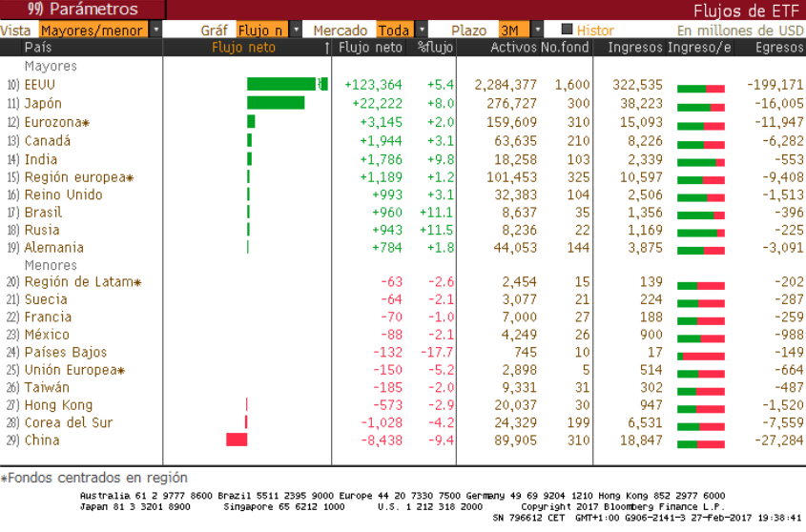The image size is (806, 532).
Task: Expand the Vista Mayores/menor dropdown arrow
Action: [156, 31]
